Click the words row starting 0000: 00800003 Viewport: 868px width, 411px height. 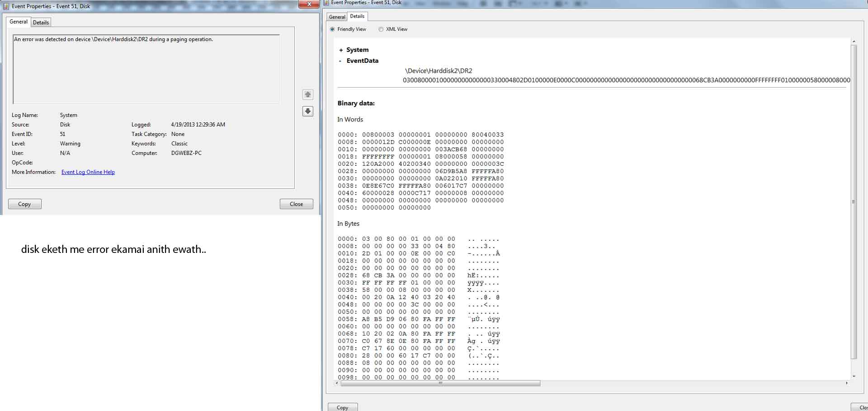(x=421, y=135)
